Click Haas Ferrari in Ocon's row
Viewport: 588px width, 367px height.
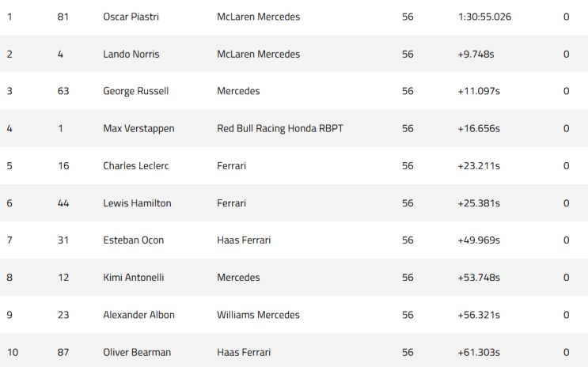244,240
